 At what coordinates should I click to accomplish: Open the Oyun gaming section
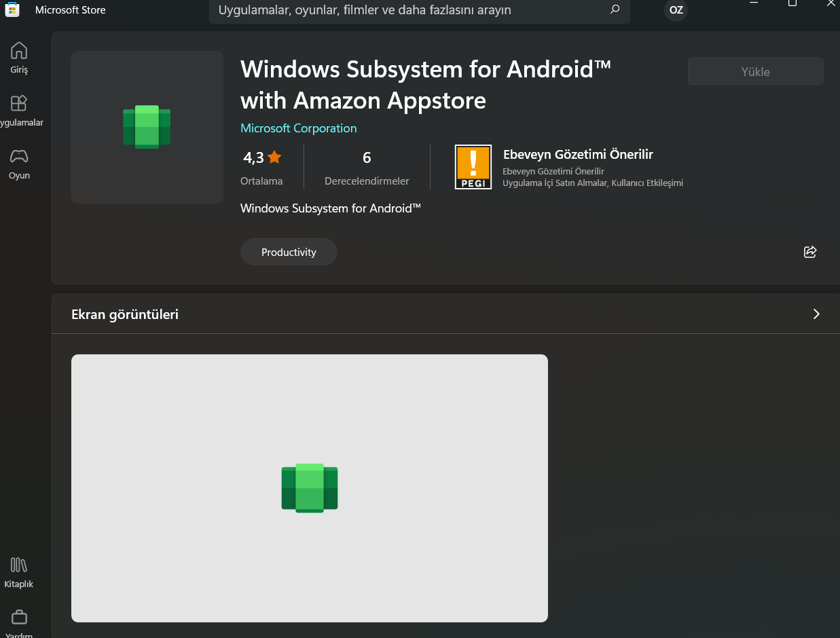click(19, 164)
